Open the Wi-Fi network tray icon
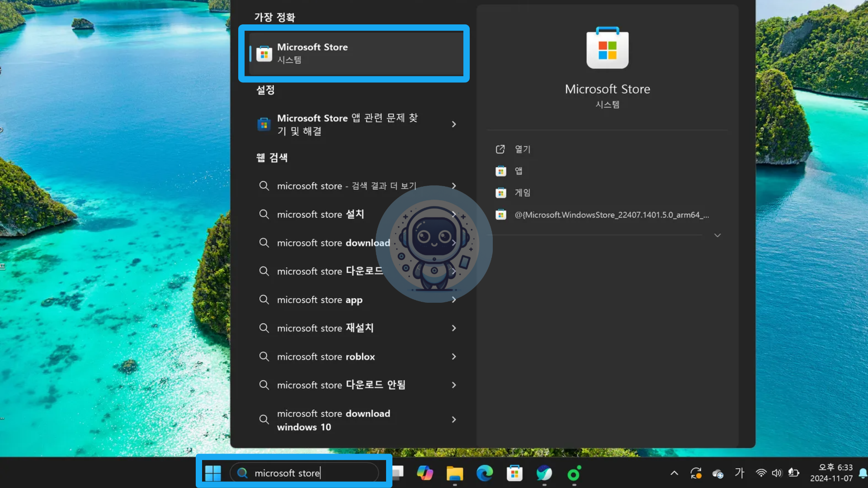 click(x=761, y=473)
